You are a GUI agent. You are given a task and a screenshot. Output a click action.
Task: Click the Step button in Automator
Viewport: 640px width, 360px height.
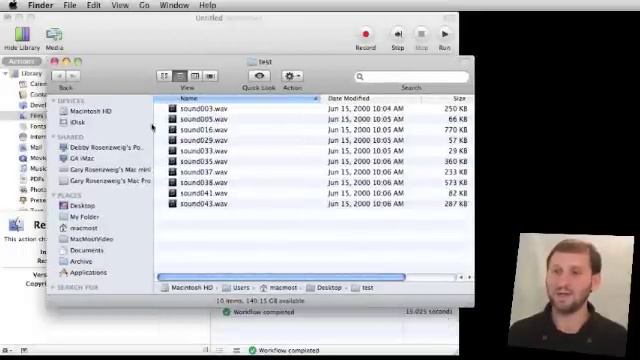click(x=398, y=34)
